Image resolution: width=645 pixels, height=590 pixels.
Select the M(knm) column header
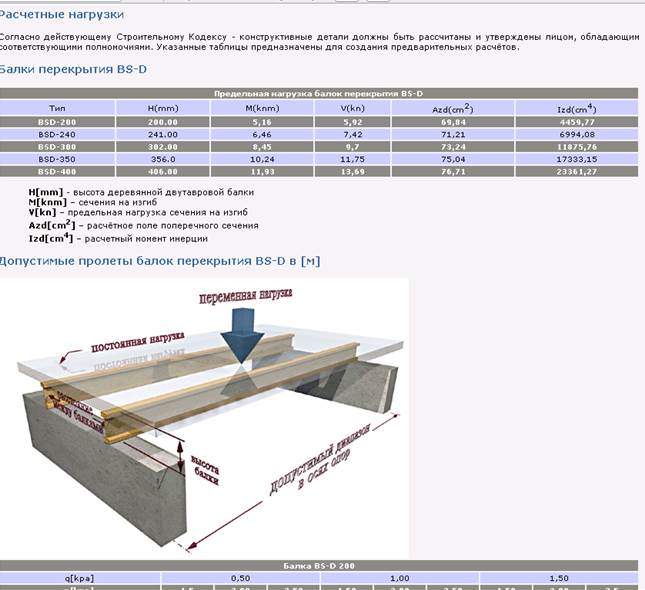click(260, 107)
